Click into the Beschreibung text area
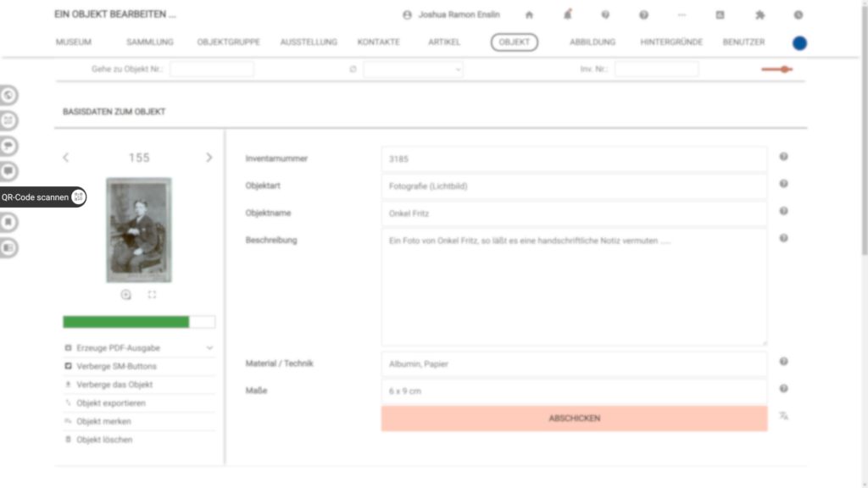Image resolution: width=868 pixels, height=488 pixels. (x=575, y=287)
